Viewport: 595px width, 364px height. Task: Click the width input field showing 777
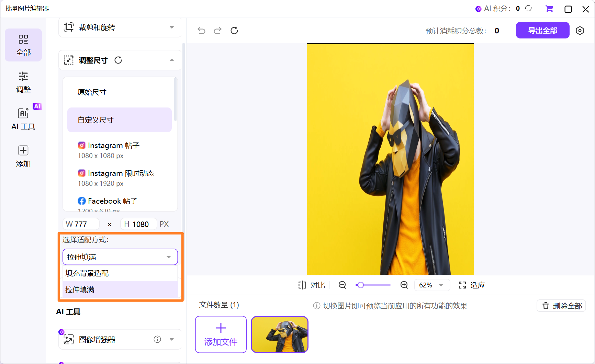coord(81,224)
